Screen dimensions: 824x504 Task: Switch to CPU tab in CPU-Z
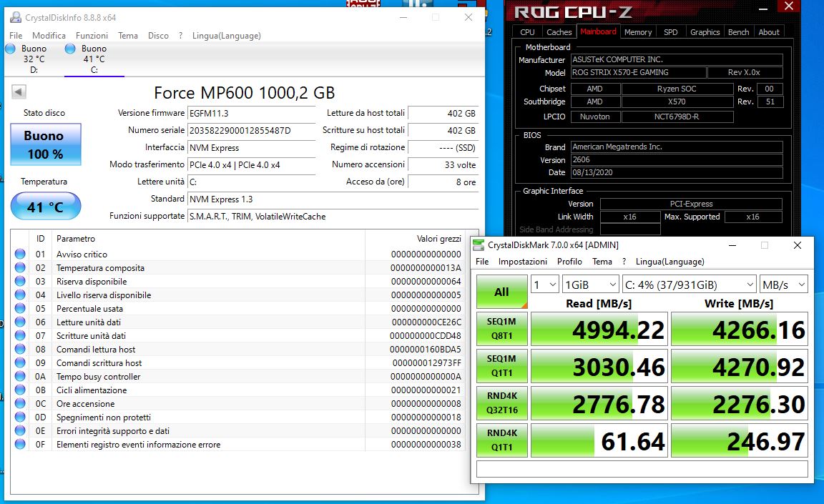(x=527, y=32)
